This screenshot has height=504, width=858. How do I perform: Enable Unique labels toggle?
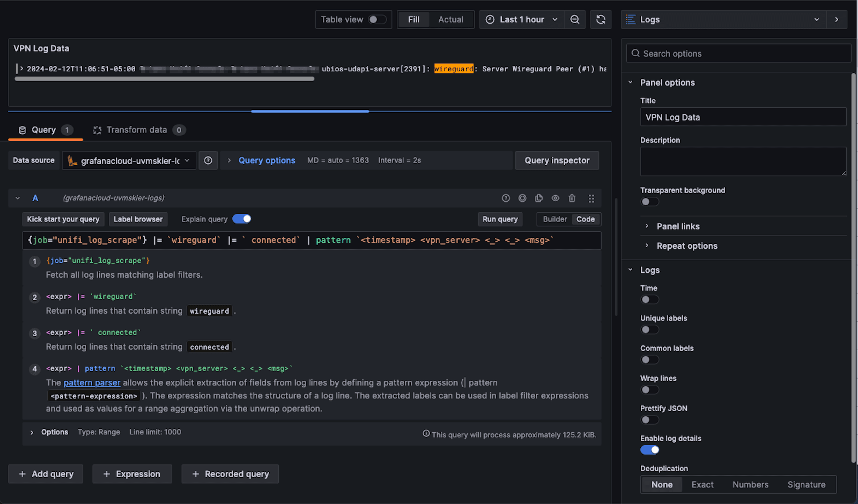tap(650, 330)
